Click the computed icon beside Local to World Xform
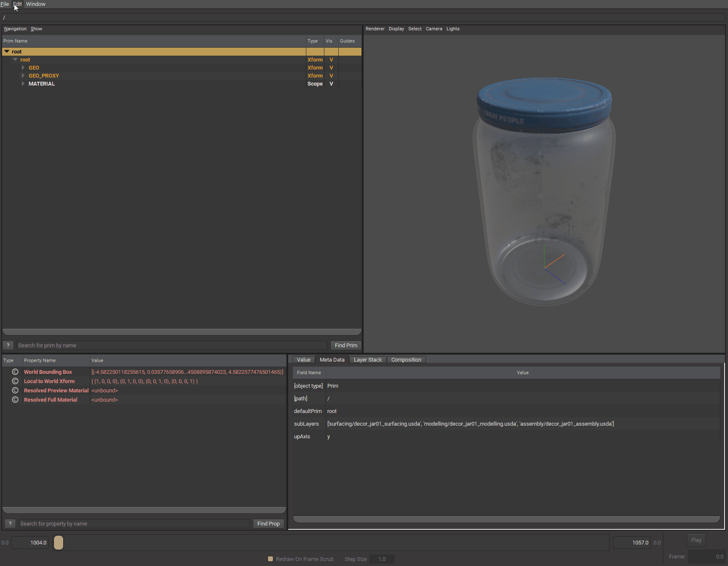The height and width of the screenshot is (566, 728). click(15, 381)
